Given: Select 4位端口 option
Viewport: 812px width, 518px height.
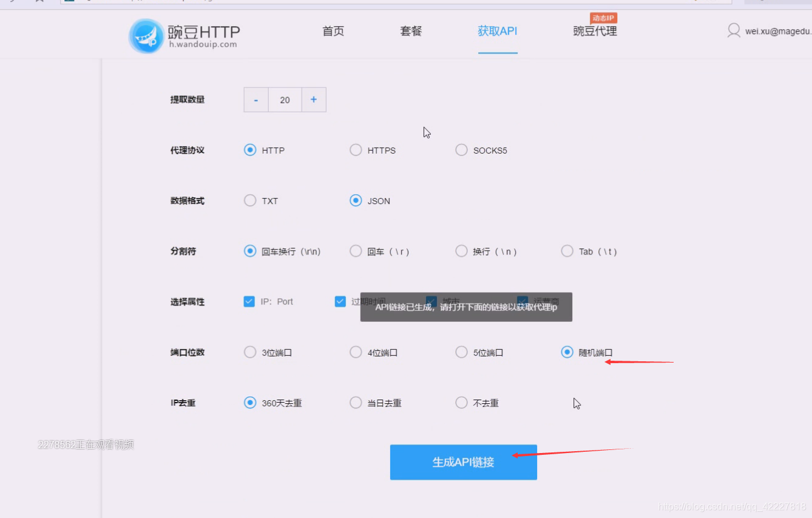Looking at the screenshot, I should pyautogui.click(x=356, y=352).
